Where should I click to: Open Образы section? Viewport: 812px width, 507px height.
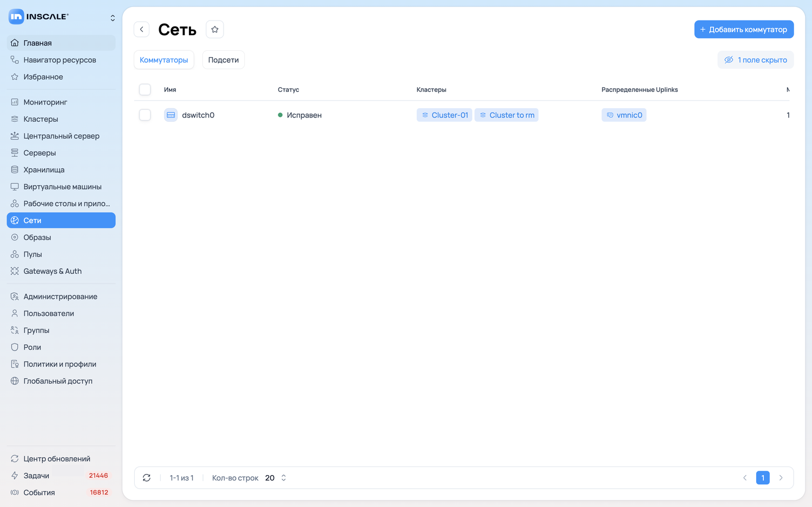coord(61,238)
